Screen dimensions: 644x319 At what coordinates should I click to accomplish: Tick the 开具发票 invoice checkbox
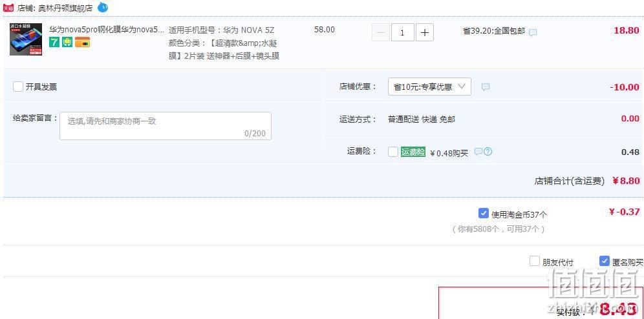click(x=17, y=87)
